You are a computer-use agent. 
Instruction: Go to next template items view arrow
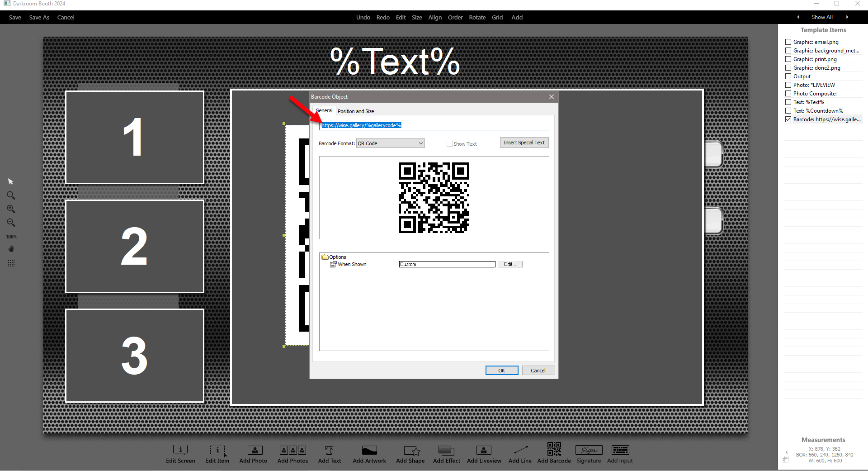pyautogui.click(x=847, y=17)
